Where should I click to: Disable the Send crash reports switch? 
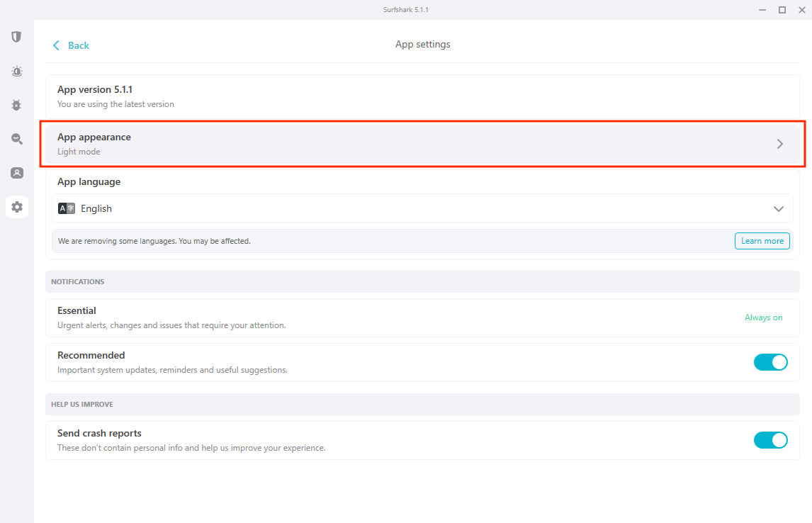click(x=770, y=440)
